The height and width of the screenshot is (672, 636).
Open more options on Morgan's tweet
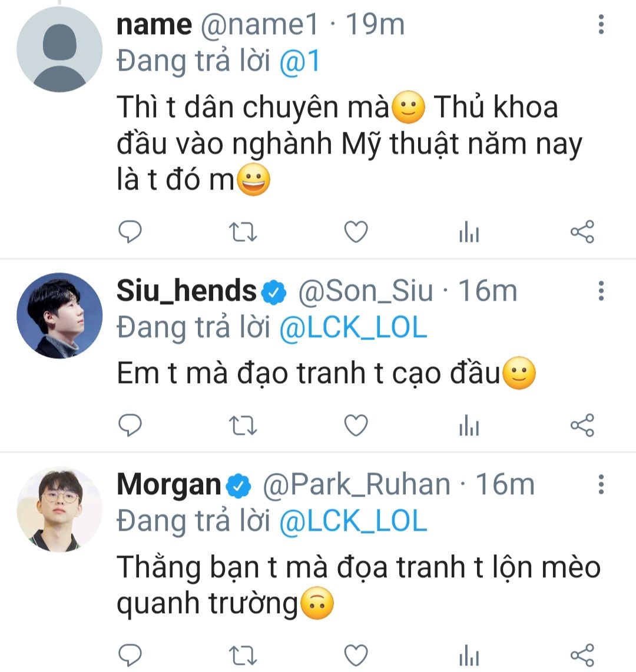(601, 484)
